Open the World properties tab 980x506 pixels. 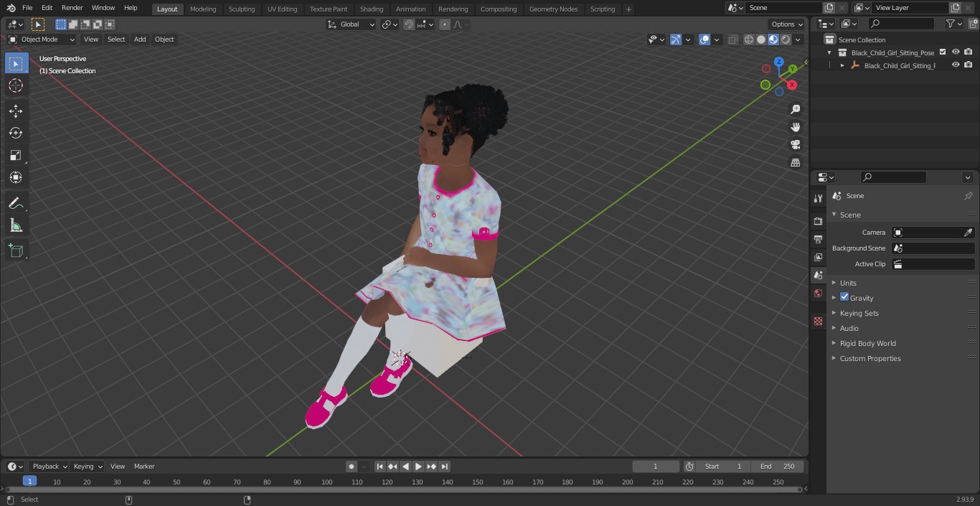[x=818, y=294]
